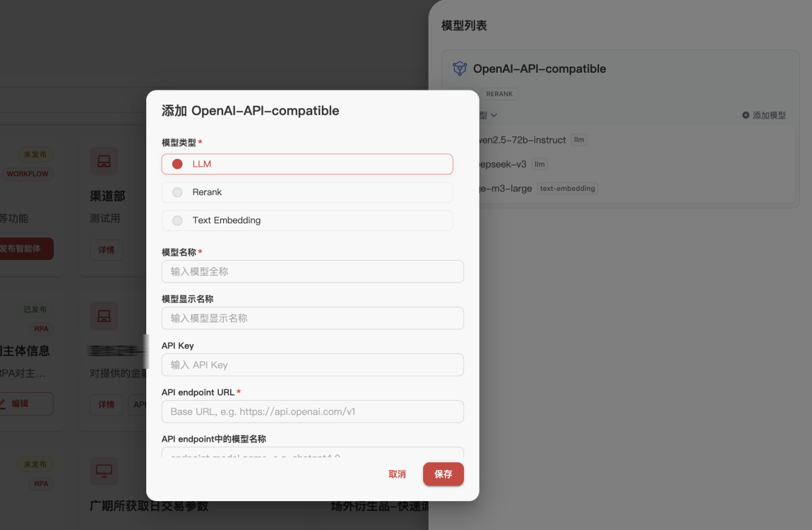
Task: Click the WORKFLOW tag in background
Action: (x=28, y=174)
